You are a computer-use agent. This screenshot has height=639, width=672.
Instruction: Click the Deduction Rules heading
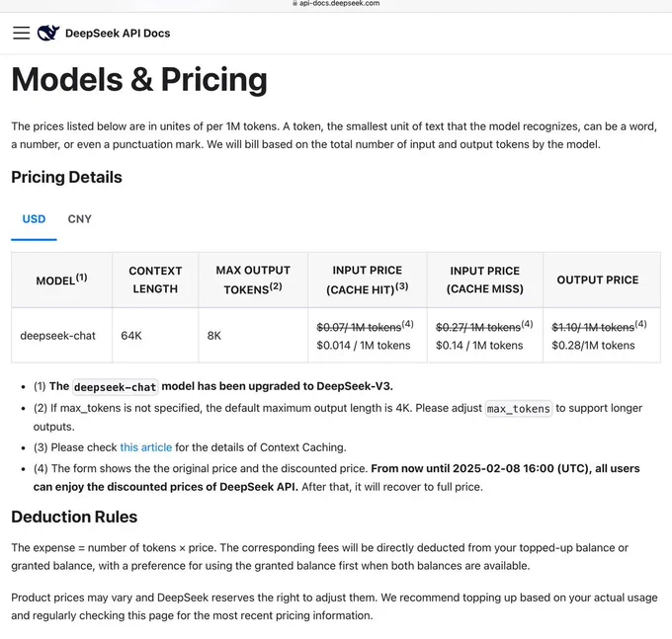(x=74, y=517)
